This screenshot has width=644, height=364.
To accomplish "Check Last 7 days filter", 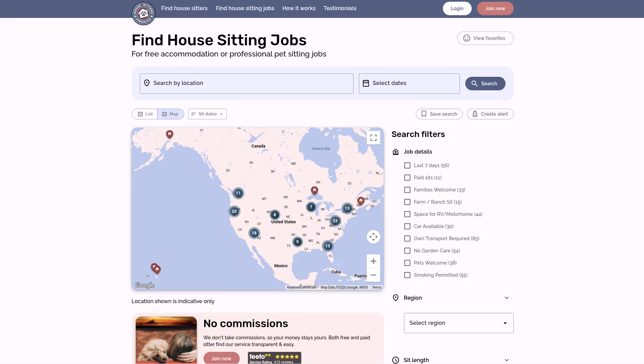I will [x=407, y=165].
